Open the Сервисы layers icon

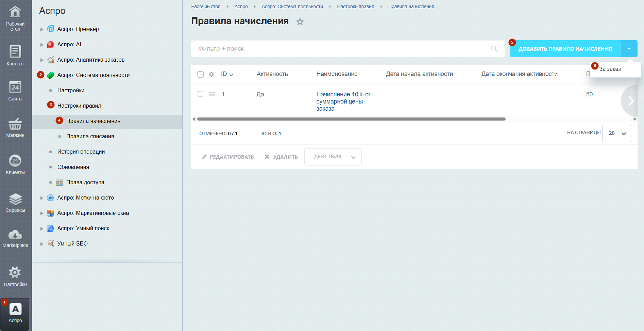click(15, 199)
